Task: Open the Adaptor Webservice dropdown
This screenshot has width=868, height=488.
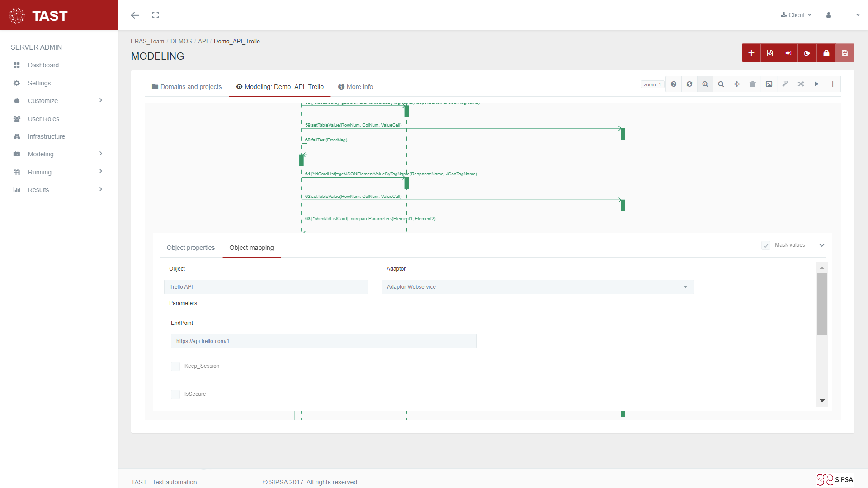Action: tap(538, 287)
